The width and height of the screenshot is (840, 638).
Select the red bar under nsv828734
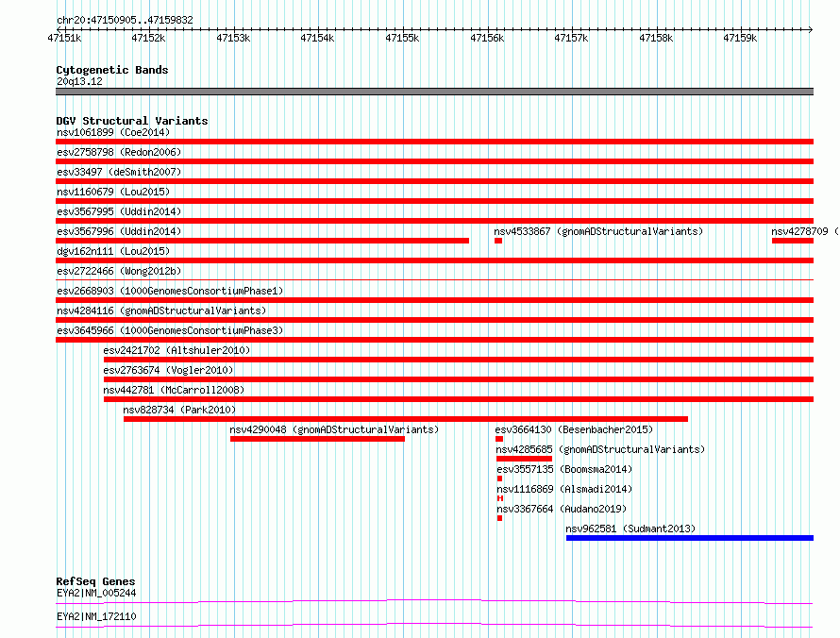point(406,419)
